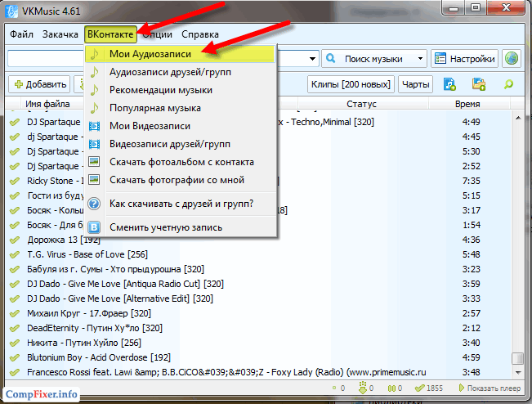Click the photo icon beside Скачать фотоальбом
Screen dimensions: 532x404
click(x=94, y=162)
